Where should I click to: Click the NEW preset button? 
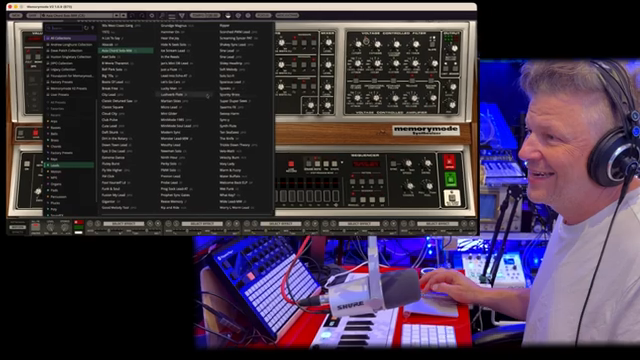click(16, 16)
